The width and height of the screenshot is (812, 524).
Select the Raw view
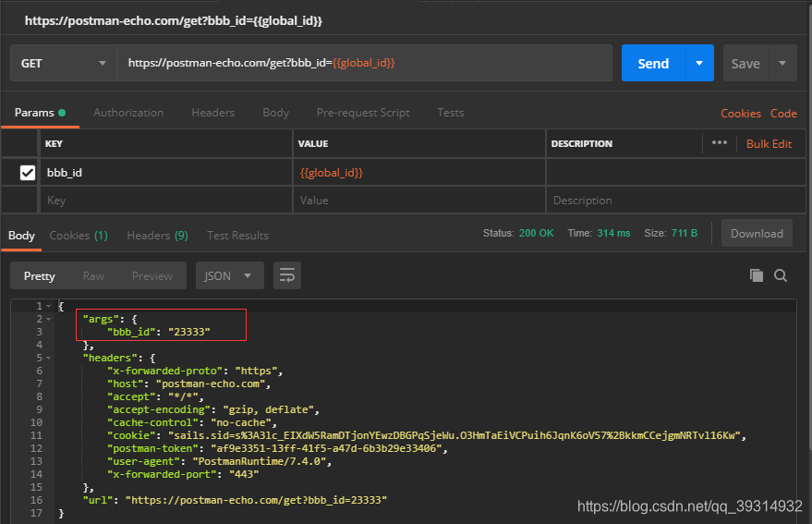93,275
